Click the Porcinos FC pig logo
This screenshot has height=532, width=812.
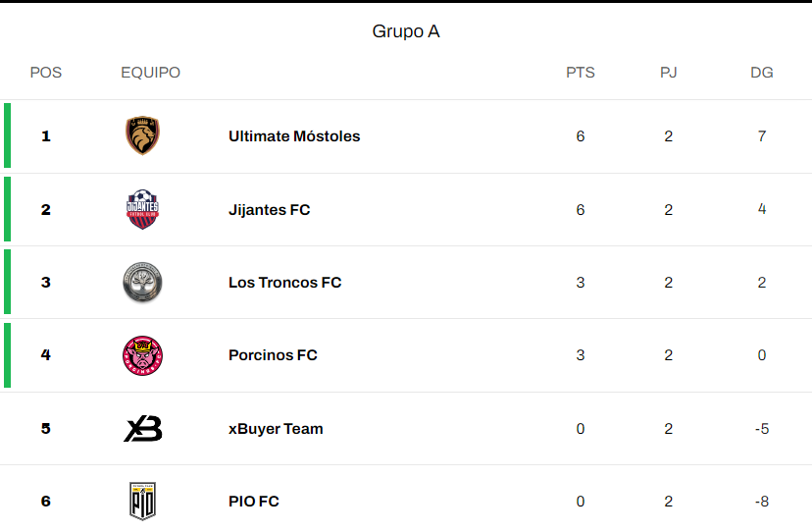[142, 355]
